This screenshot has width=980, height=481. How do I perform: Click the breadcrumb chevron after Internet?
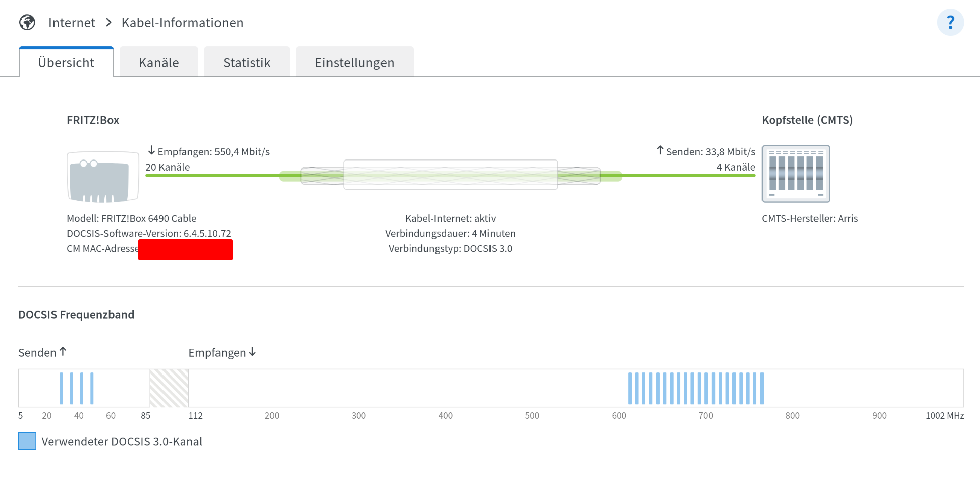click(x=108, y=23)
